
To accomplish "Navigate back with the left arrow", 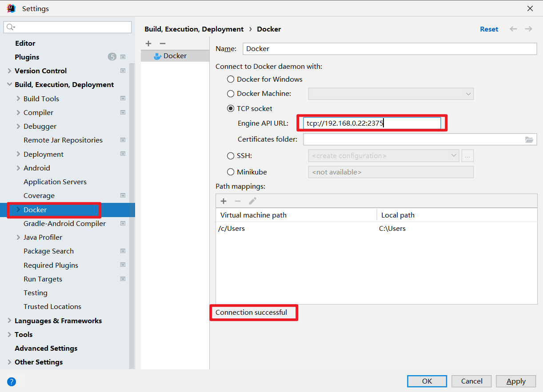I will pos(513,29).
